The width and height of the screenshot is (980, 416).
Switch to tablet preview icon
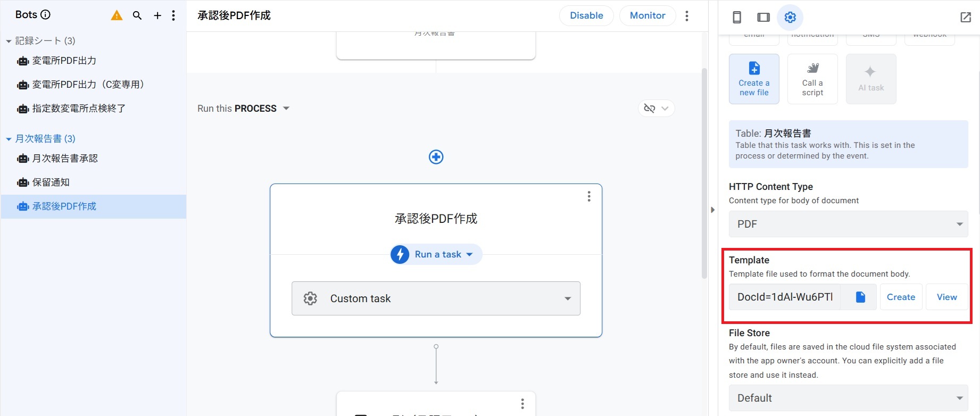[x=763, y=18]
